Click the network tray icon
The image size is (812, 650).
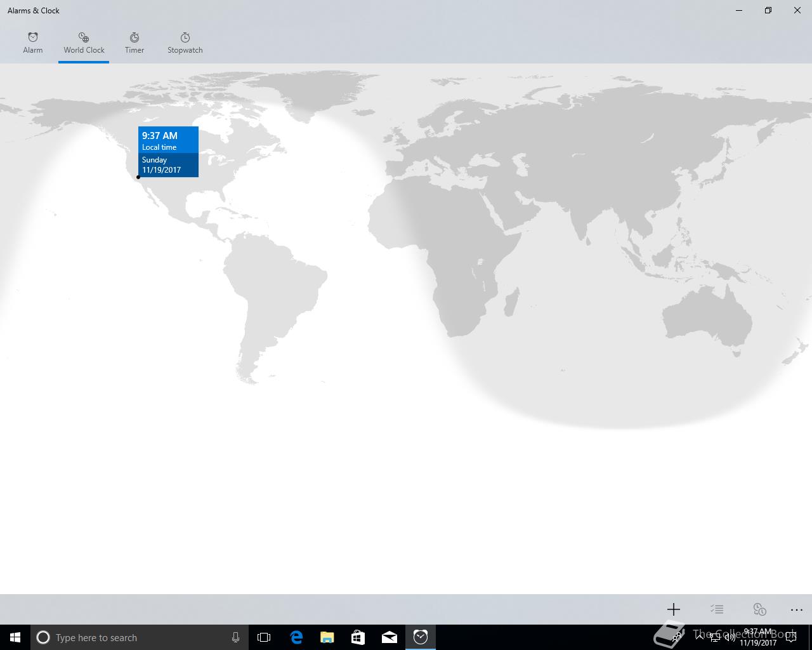point(715,637)
